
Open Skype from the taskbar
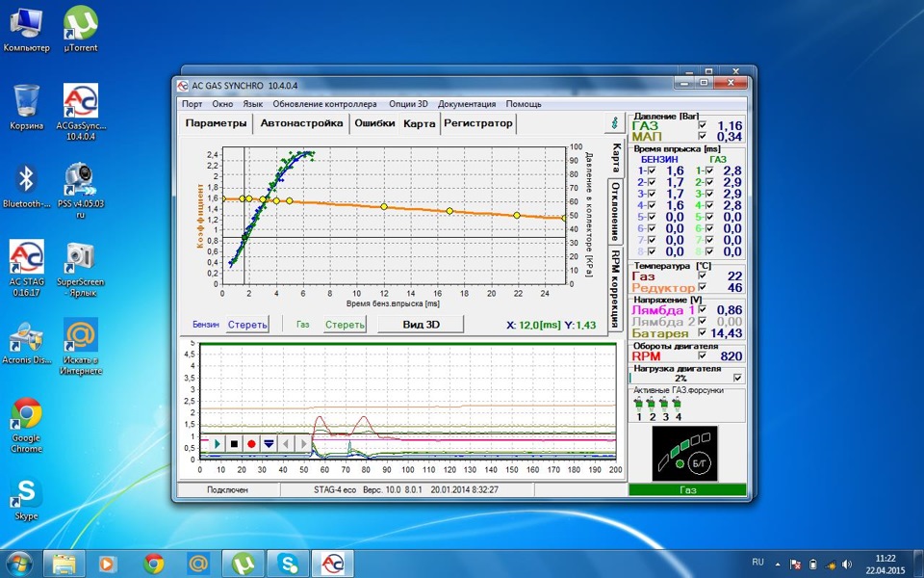(288, 564)
